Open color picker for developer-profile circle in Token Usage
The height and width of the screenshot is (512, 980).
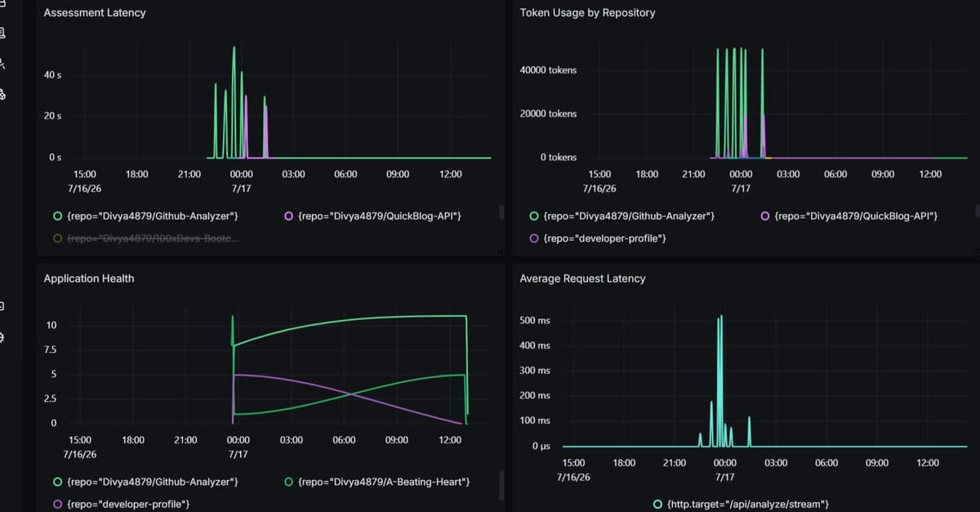click(534, 238)
